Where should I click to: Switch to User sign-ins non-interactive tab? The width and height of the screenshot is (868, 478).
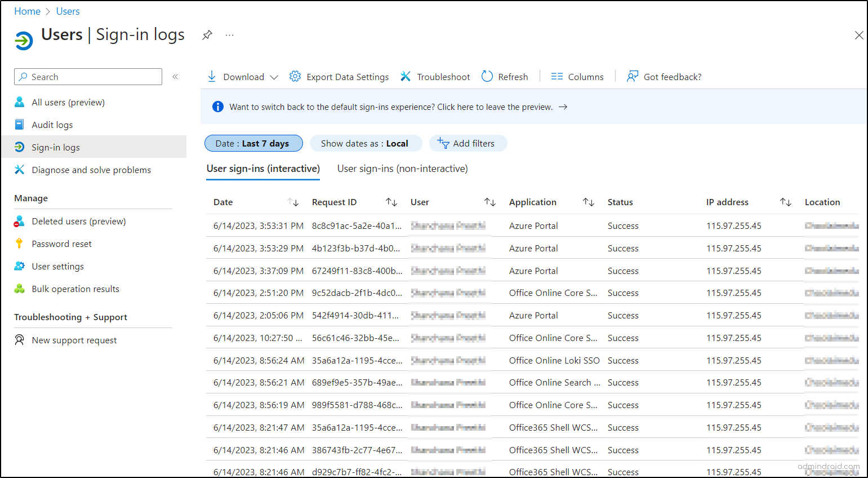click(402, 169)
